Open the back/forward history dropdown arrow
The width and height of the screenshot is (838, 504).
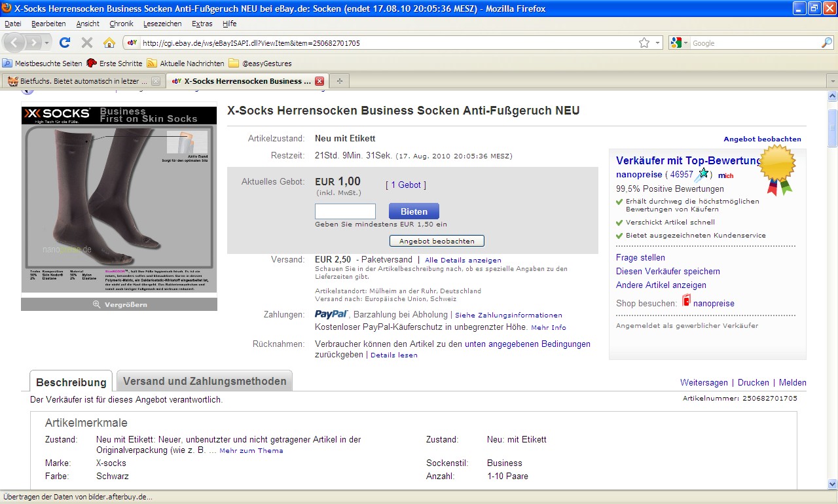47,43
